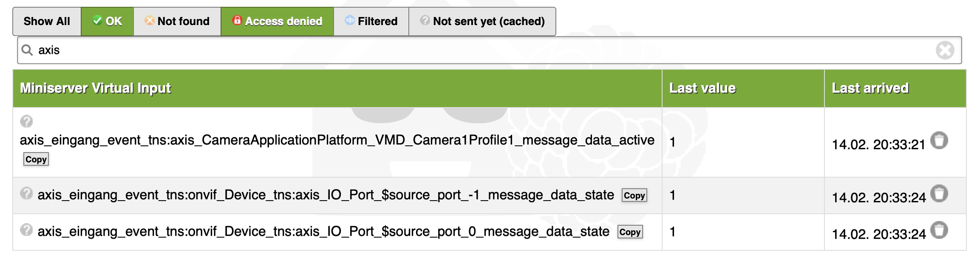
Task: Clear the search field with the X icon
Action: (945, 50)
